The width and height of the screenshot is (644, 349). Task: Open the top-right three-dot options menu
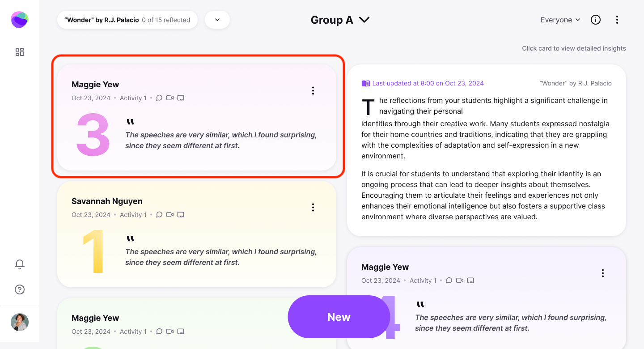(617, 20)
